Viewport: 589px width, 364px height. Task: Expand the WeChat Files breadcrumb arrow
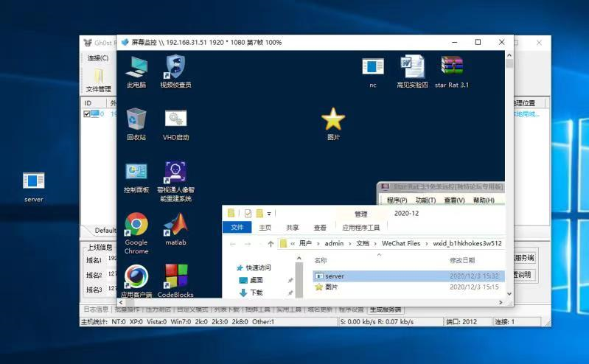point(427,244)
